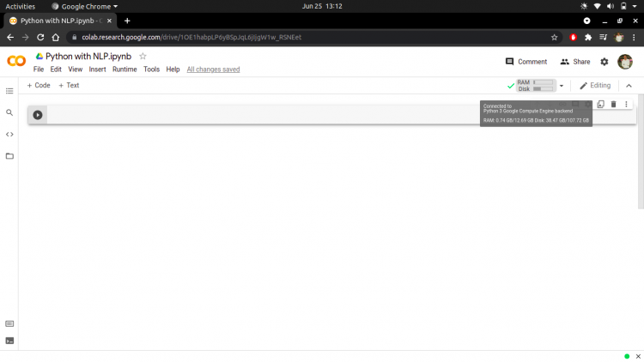The image size is (644, 362).
Task: Open the code snippets panel icon
Action: pyautogui.click(x=9, y=134)
